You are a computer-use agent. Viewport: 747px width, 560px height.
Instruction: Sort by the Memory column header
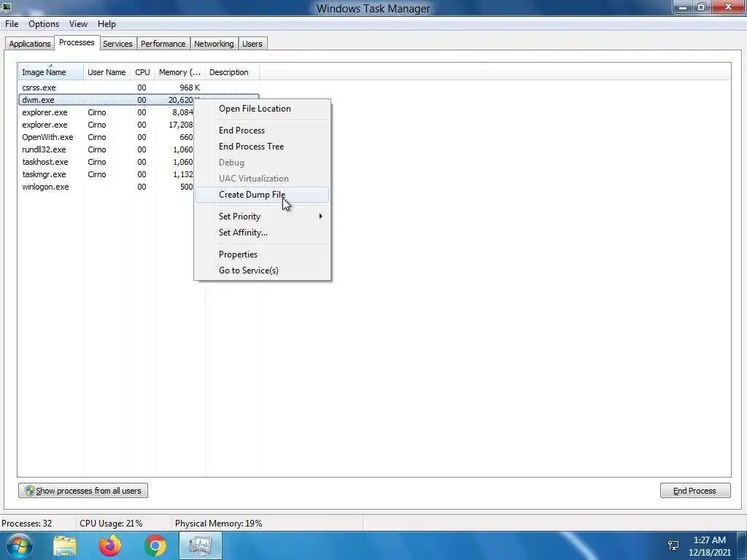click(x=179, y=72)
